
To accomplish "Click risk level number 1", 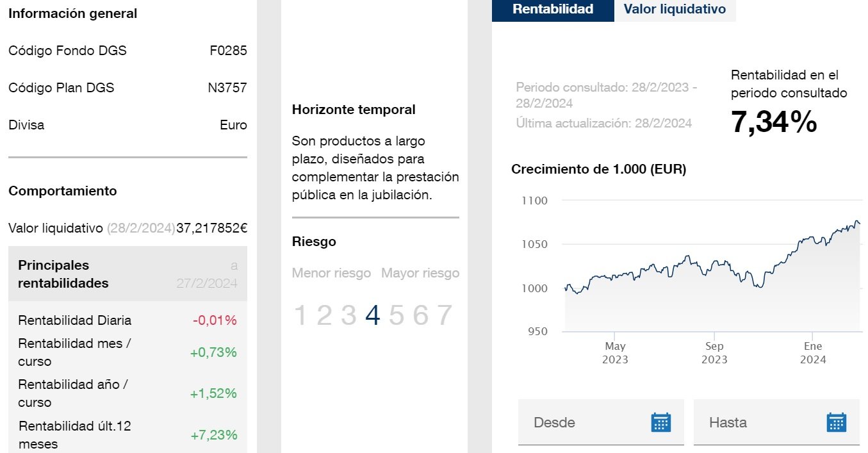I will pyautogui.click(x=300, y=315).
